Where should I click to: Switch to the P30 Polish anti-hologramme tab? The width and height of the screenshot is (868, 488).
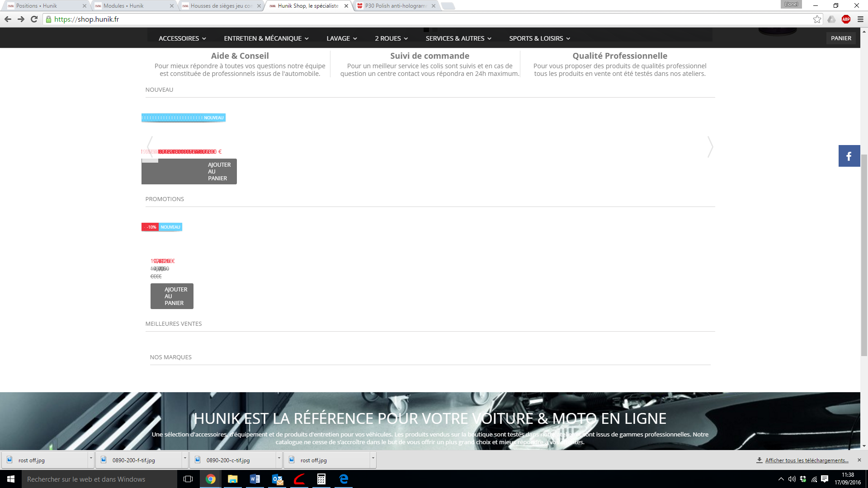point(394,6)
